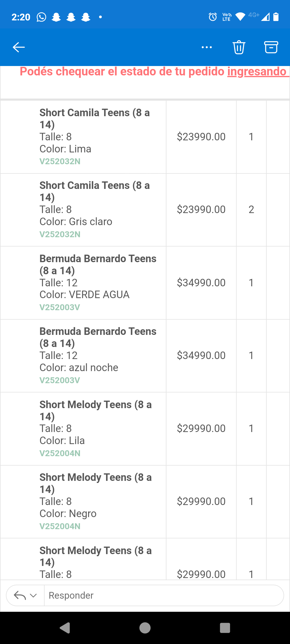Tap the $34990.00 price for VERDE AGUA
Image resolution: width=290 pixels, height=644 pixels.
click(201, 283)
